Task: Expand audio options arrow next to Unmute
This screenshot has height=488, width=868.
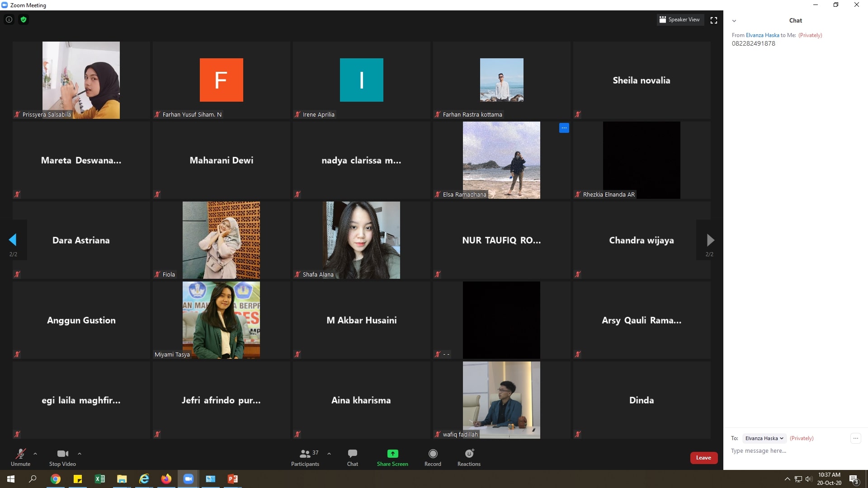Action: tap(35, 454)
